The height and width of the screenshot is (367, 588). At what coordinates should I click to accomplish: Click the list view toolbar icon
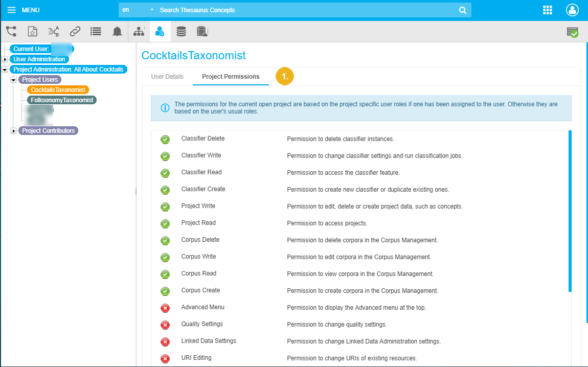click(x=96, y=32)
